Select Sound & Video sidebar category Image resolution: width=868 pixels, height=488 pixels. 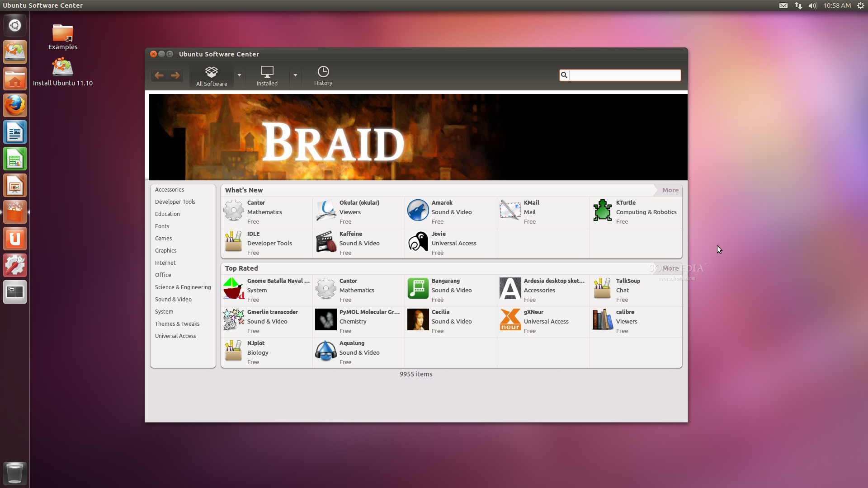[x=173, y=300]
